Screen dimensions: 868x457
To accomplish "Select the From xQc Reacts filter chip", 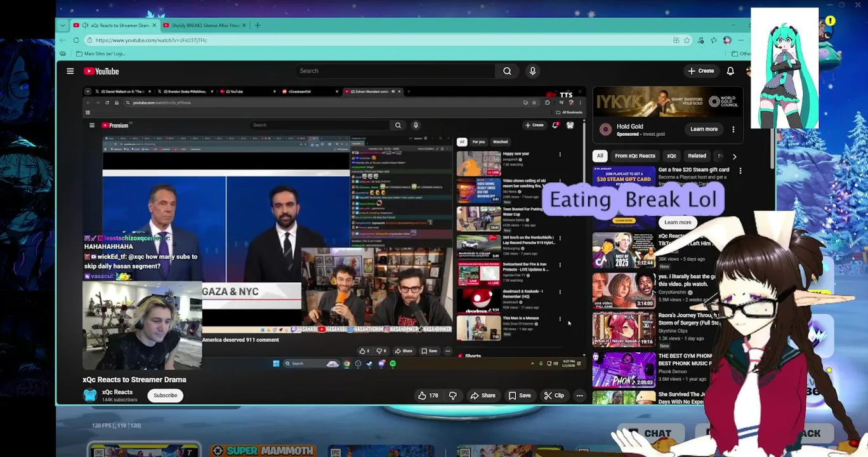I will [x=635, y=156].
